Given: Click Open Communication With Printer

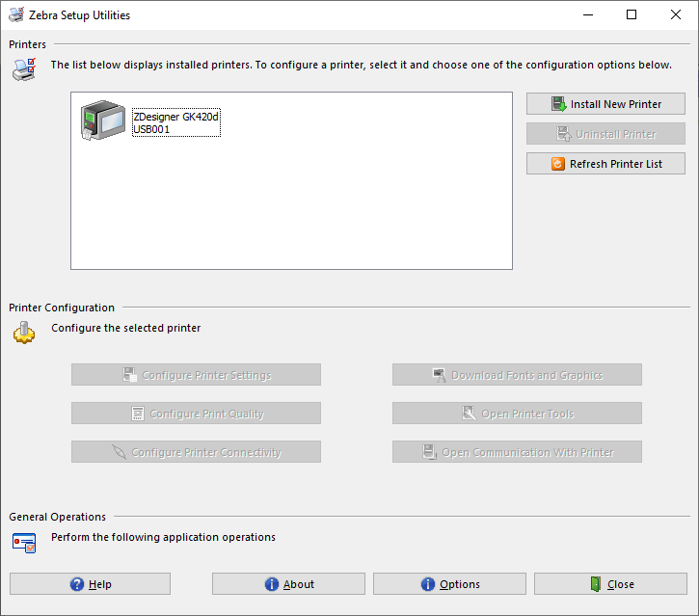Looking at the screenshot, I should coord(517,452).
